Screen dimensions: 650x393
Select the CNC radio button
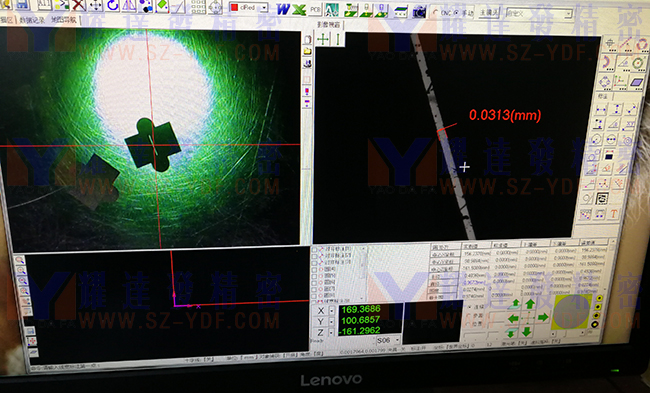(435, 13)
